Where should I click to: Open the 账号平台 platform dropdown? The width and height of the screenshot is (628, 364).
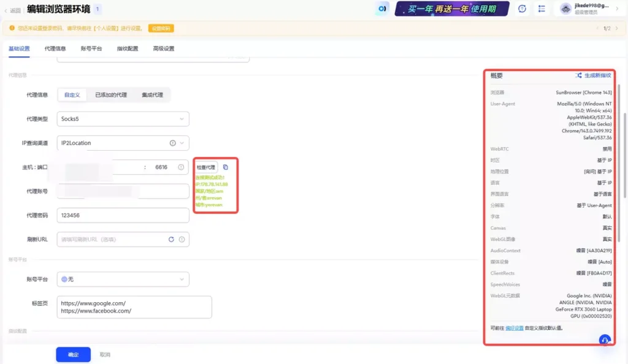point(123,278)
